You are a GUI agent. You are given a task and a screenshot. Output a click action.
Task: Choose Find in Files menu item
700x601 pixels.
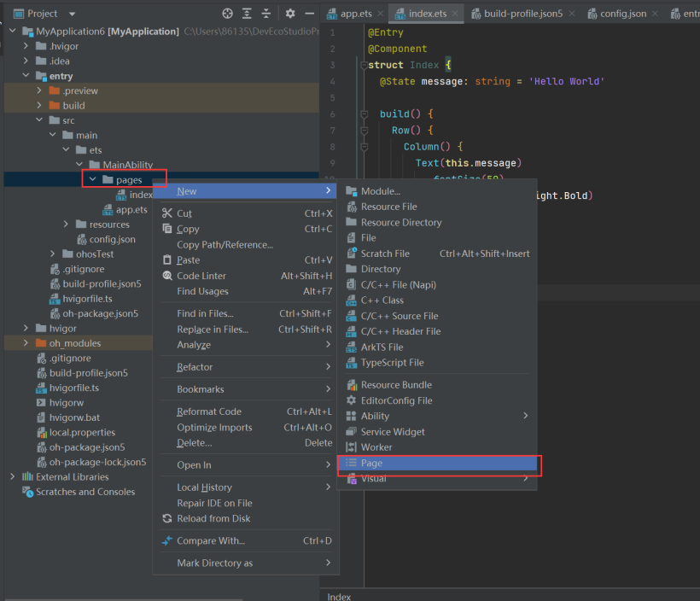click(247, 313)
